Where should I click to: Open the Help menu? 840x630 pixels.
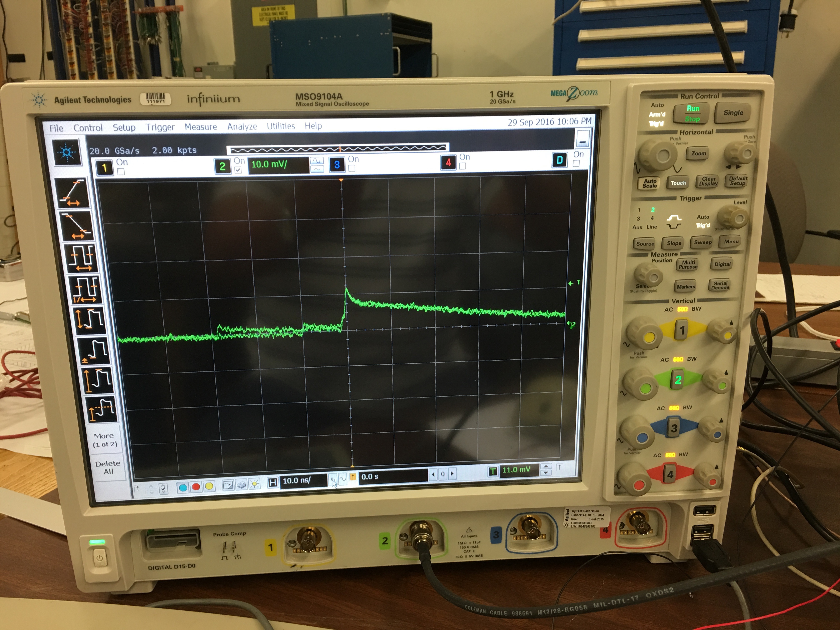pos(313,125)
